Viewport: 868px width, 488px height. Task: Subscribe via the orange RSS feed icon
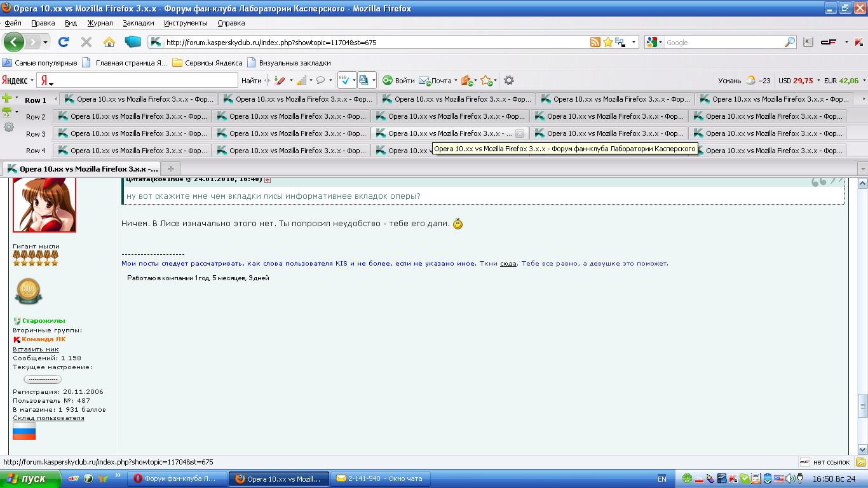(595, 42)
